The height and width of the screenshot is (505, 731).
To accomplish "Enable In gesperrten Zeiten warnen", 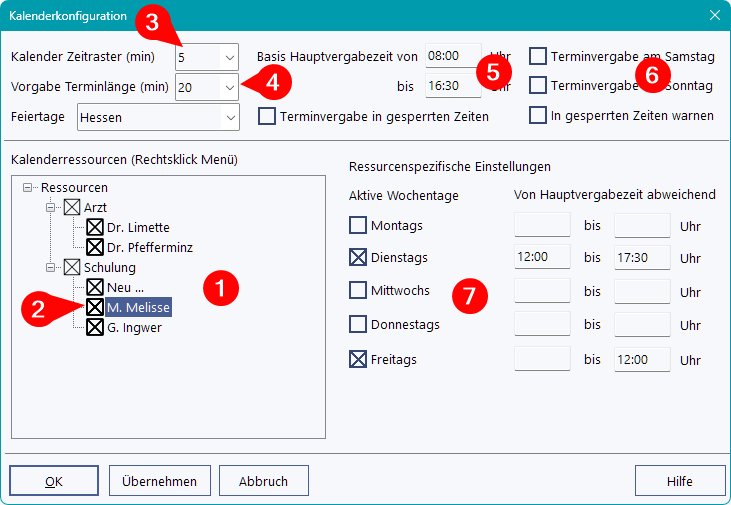I will tap(538, 115).
